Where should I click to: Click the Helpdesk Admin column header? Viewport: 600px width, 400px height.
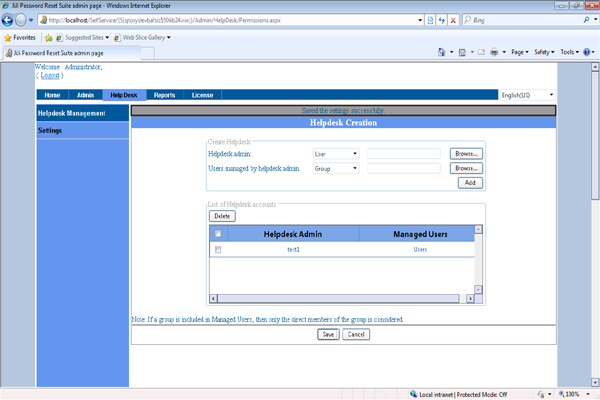293,234
